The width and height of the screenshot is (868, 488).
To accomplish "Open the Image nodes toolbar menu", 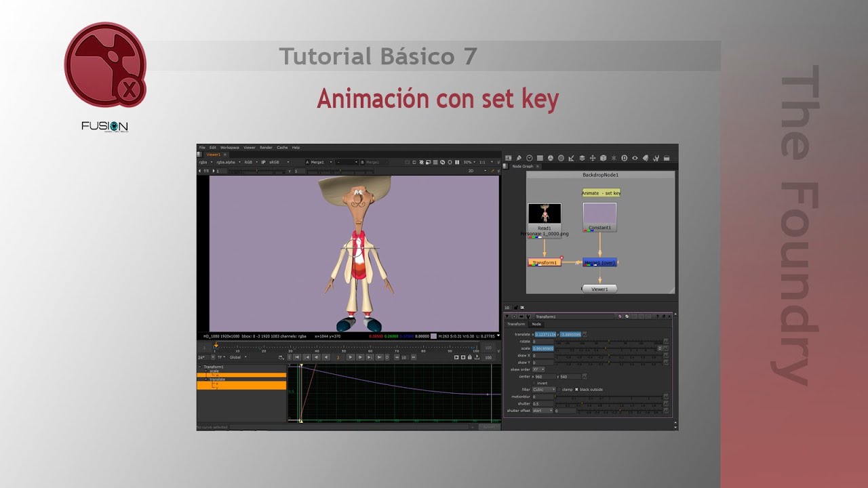I will (508, 158).
